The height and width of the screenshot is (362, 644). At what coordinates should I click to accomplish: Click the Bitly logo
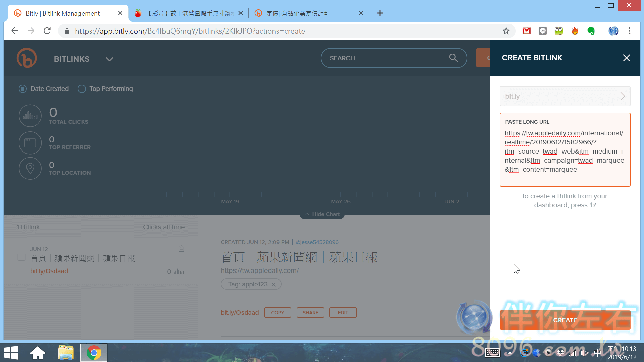(27, 58)
